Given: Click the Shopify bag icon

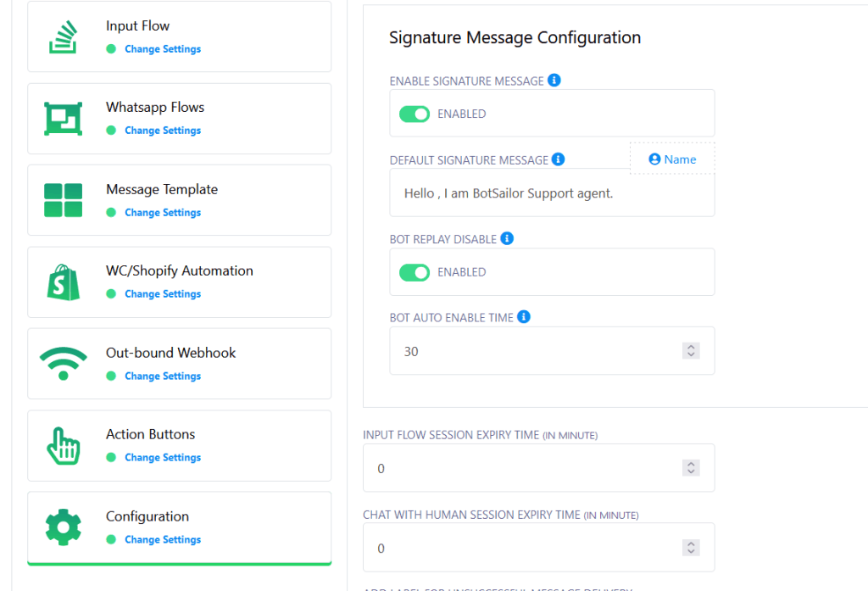Looking at the screenshot, I should pyautogui.click(x=63, y=282).
